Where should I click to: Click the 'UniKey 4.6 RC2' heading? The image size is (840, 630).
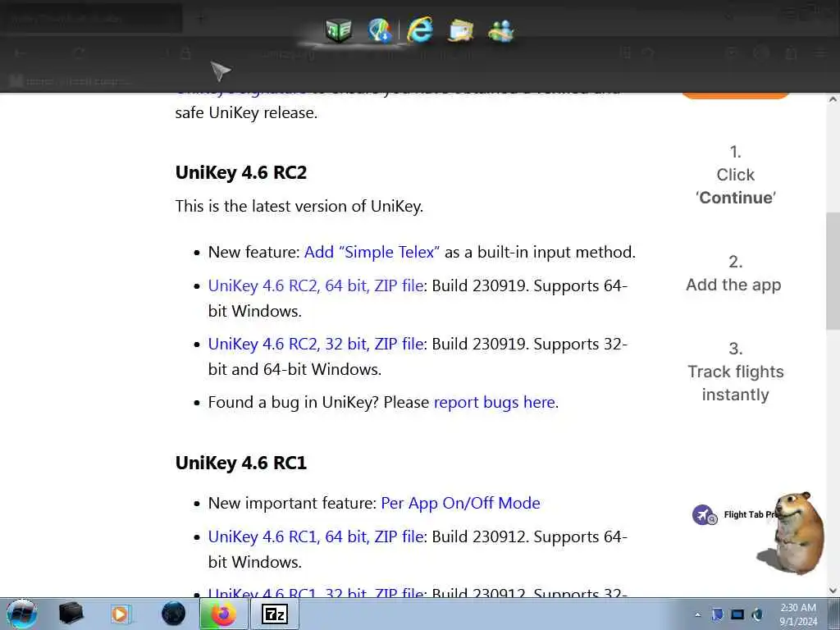(x=241, y=172)
